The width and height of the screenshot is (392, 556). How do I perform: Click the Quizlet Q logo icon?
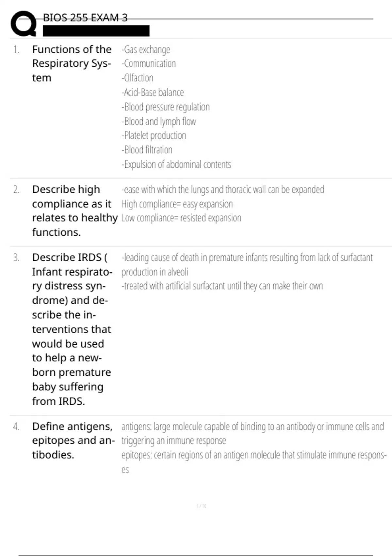tap(24, 23)
